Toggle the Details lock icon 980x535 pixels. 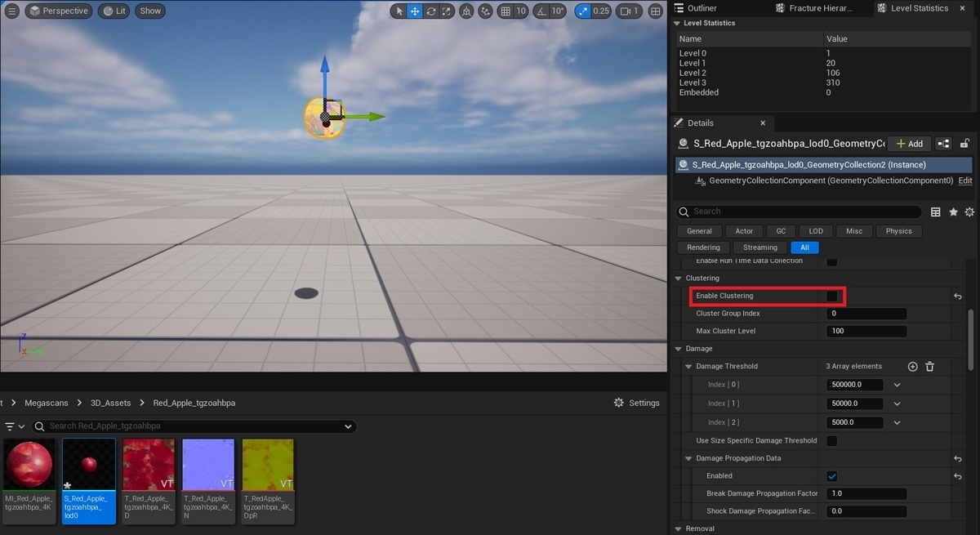(x=964, y=143)
